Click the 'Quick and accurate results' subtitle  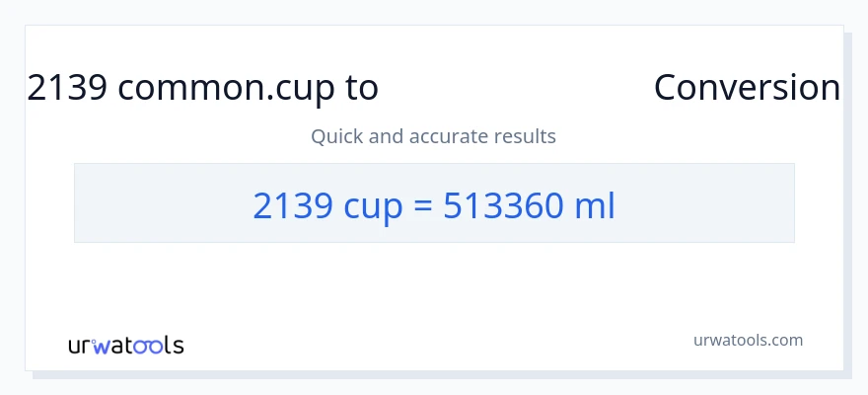coord(433,136)
